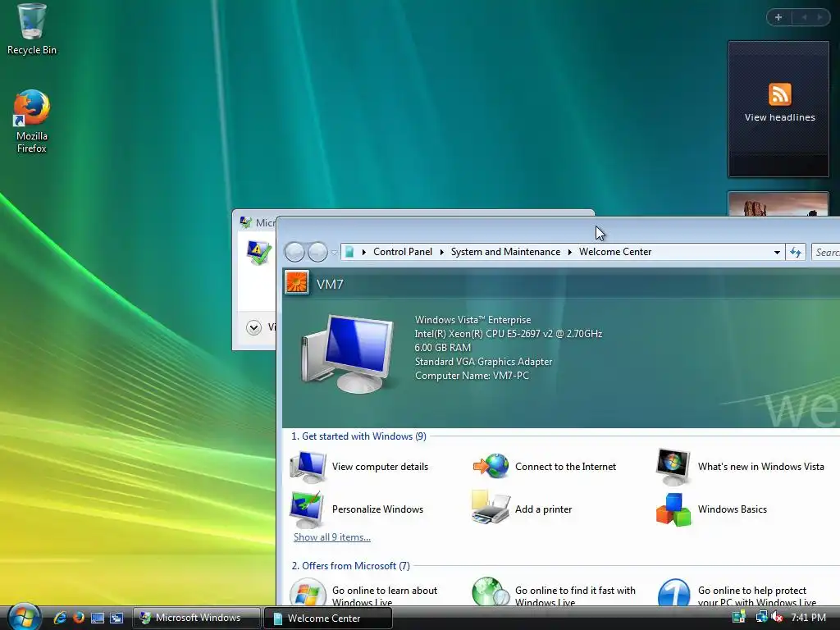Image resolution: width=840 pixels, height=630 pixels.
Task: Click the Refresh button in address bar
Action: 796,252
